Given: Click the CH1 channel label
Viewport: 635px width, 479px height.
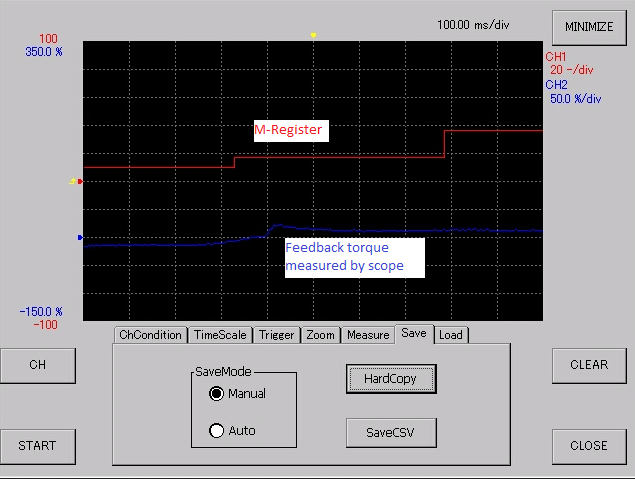Looking at the screenshot, I should 556,57.
